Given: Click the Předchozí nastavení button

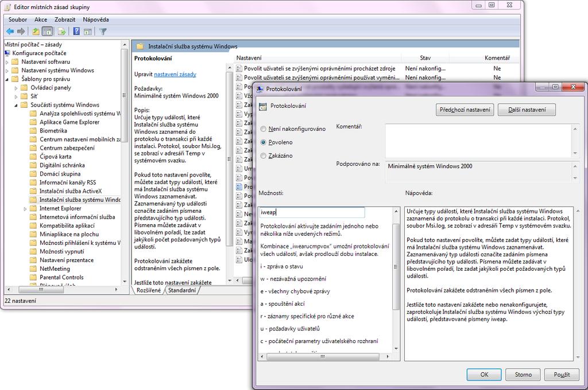Looking at the screenshot, I should (x=465, y=110).
